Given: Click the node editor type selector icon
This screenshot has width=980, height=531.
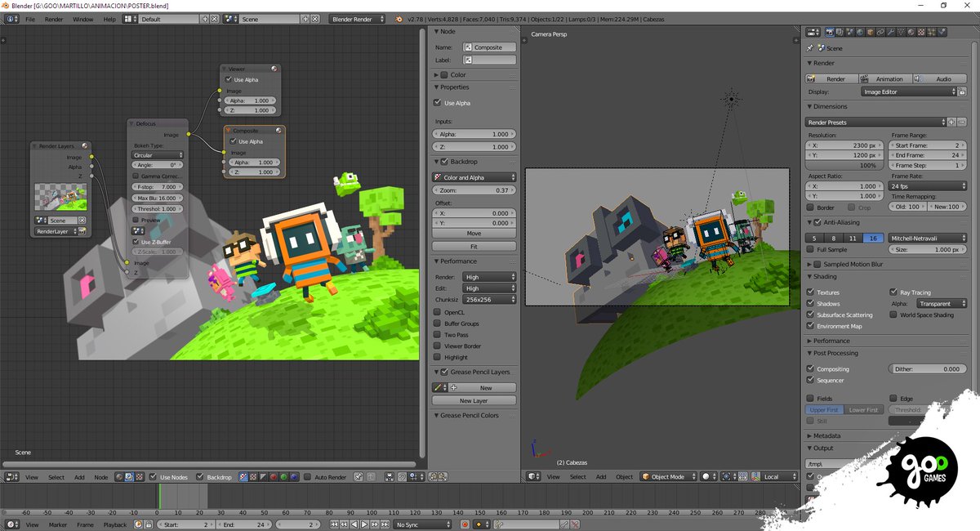Looking at the screenshot, I should click(x=12, y=477).
